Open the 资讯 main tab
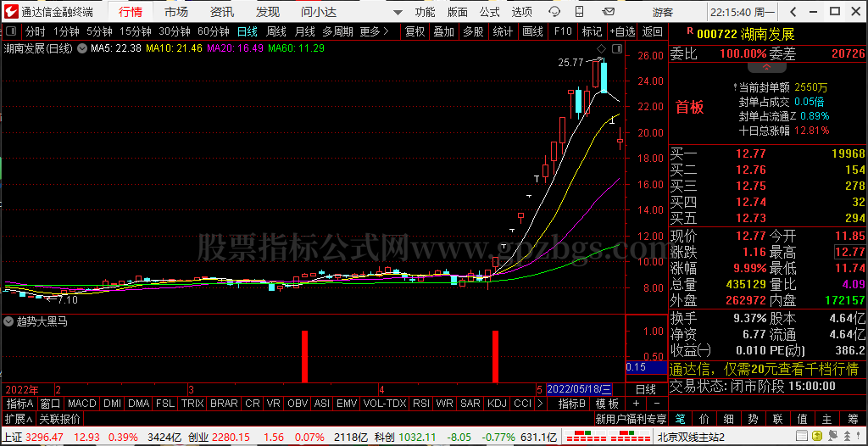The width and height of the screenshot is (868, 446). click(222, 12)
